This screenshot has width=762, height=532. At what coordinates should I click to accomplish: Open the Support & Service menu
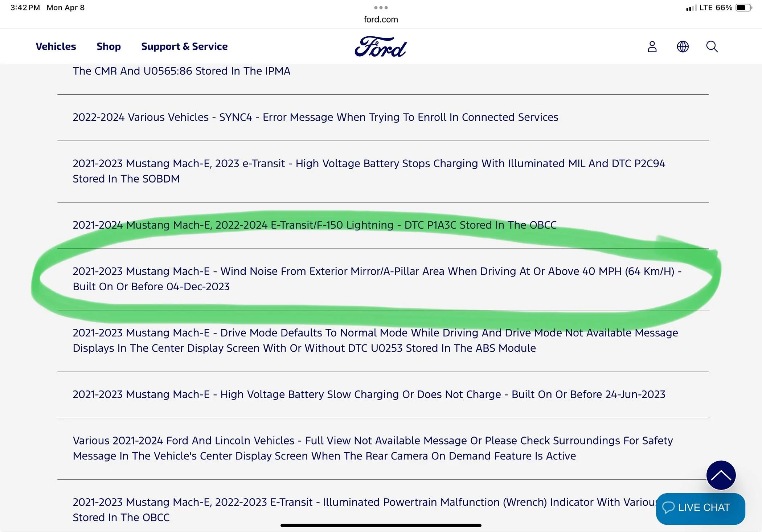click(184, 46)
